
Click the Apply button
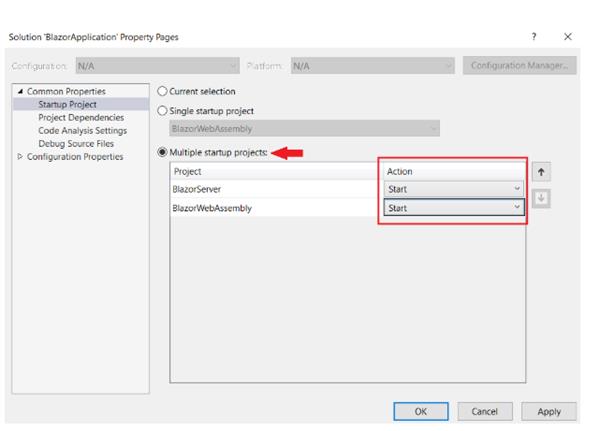(549, 411)
